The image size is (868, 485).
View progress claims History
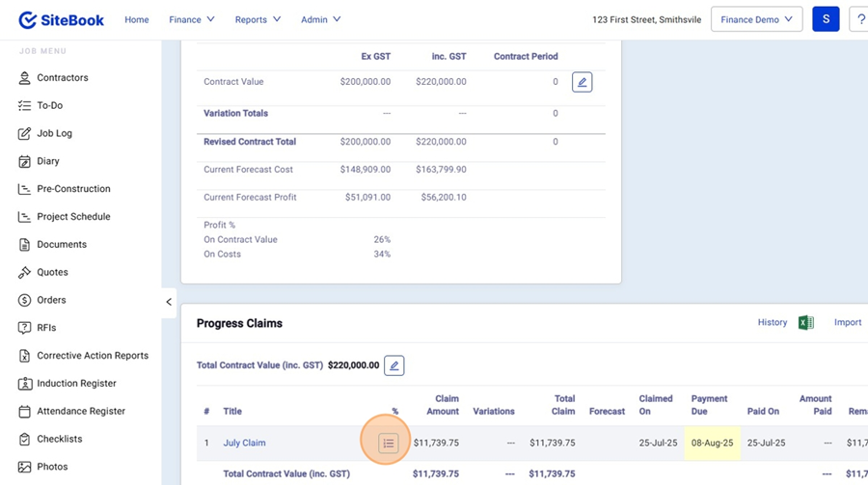pos(772,323)
